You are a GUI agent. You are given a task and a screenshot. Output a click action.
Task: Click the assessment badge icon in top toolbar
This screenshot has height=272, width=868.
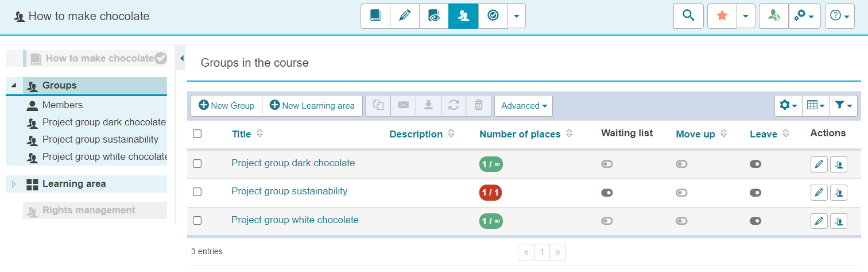(493, 16)
